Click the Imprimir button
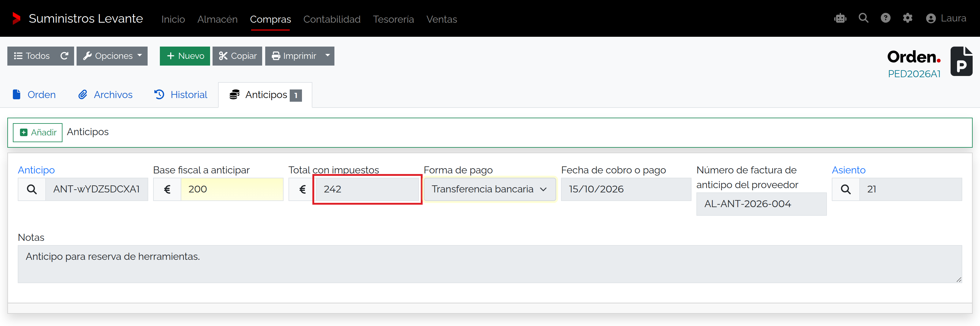 tap(293, 56)
